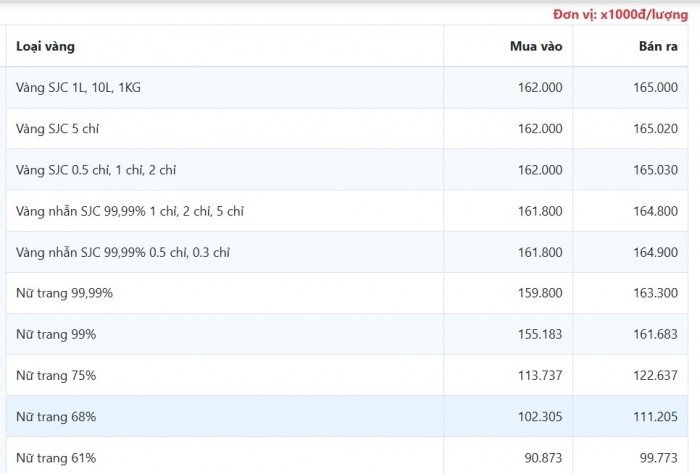Click the Mua vào column header
700x474 pixels.
536,46
